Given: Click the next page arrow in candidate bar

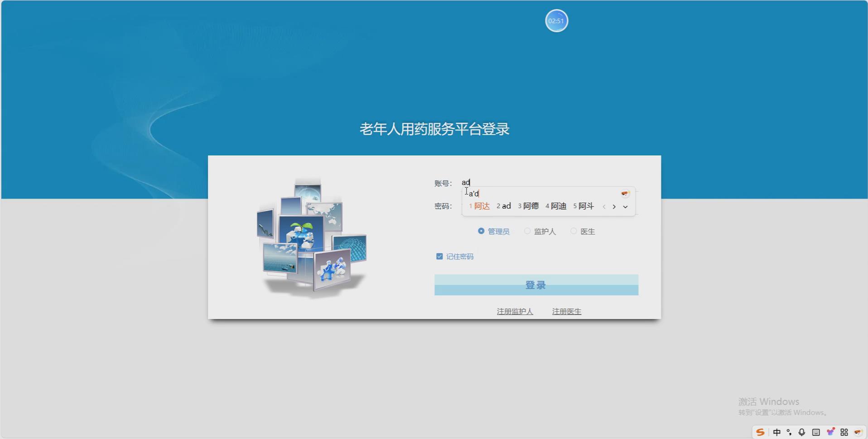Looking at the screenshot, I should coord(614,207).
